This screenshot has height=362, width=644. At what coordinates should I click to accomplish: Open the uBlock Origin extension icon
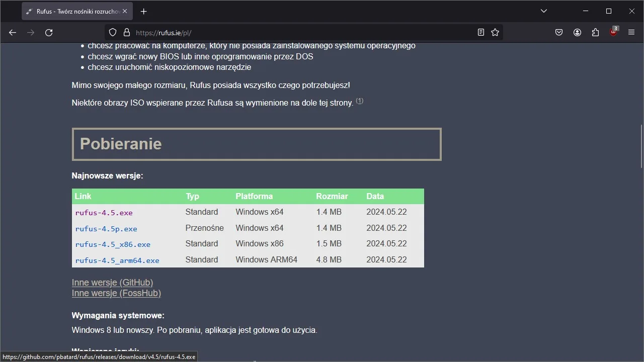(613, 32)
